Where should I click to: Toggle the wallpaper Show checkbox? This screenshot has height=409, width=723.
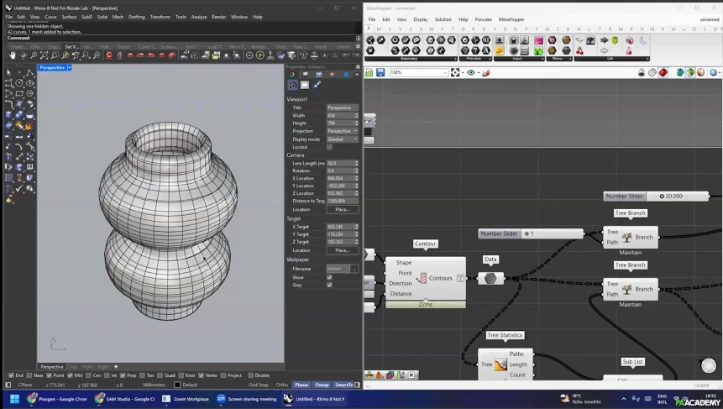pyautogui.click(x=329, y=277)
